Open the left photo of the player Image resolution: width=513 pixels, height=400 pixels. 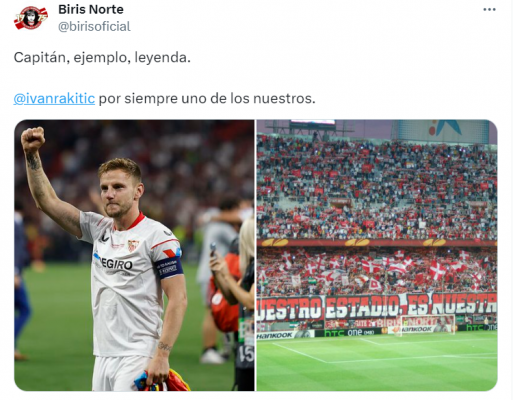(134, 255)
